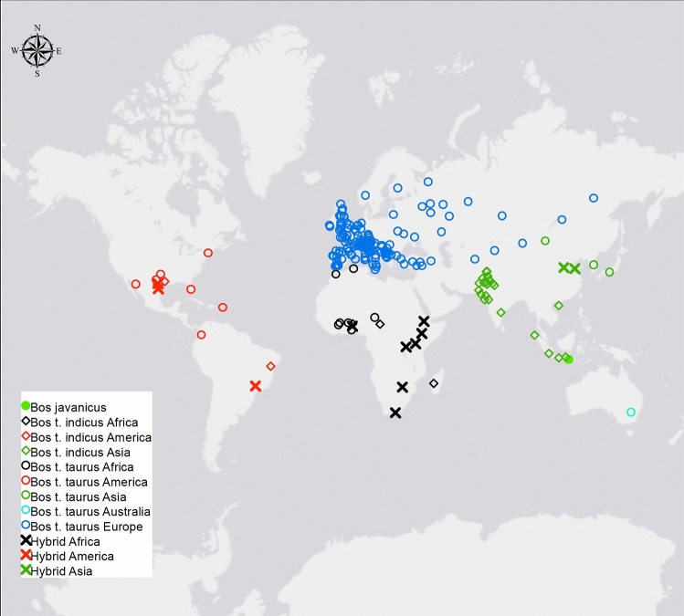Click the black diamond symbol in the legend

(x=26, y=423)
